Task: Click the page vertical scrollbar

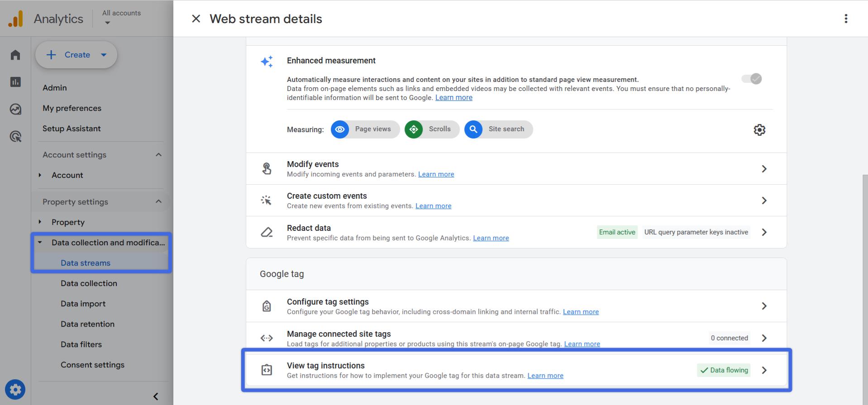Action: (x=865, y=290)
